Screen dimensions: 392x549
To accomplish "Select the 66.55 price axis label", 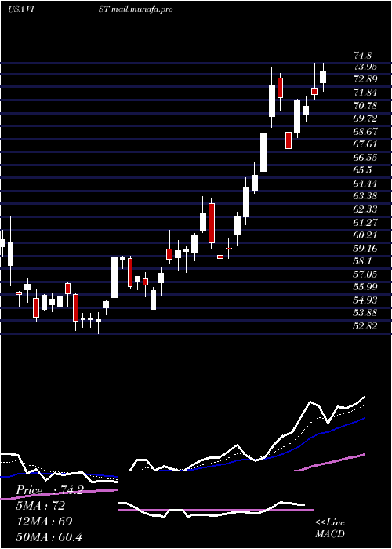I will click(x=365, y=157).
